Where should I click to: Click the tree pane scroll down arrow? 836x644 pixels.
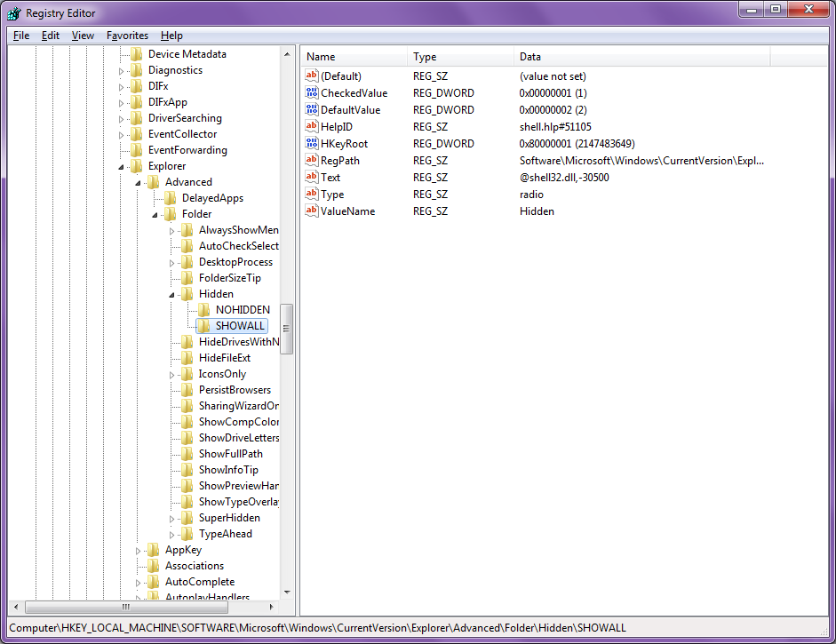click(287, 592)
